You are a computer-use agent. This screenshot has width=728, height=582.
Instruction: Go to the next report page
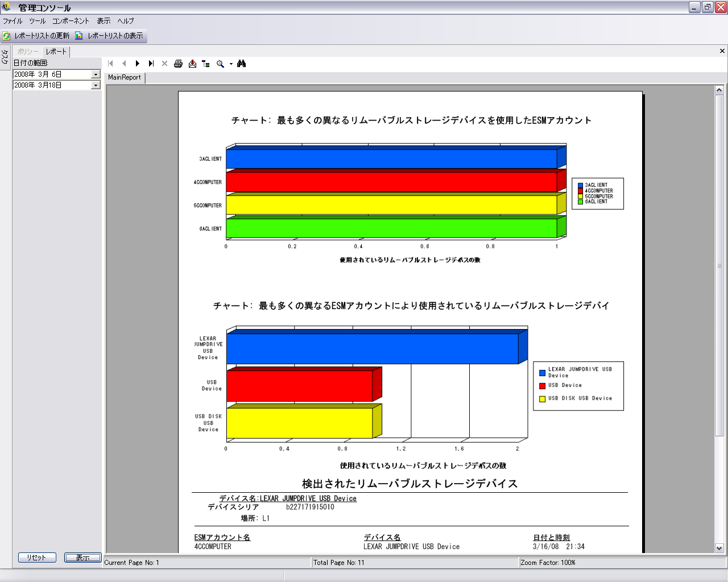click(x=138, y=64)
